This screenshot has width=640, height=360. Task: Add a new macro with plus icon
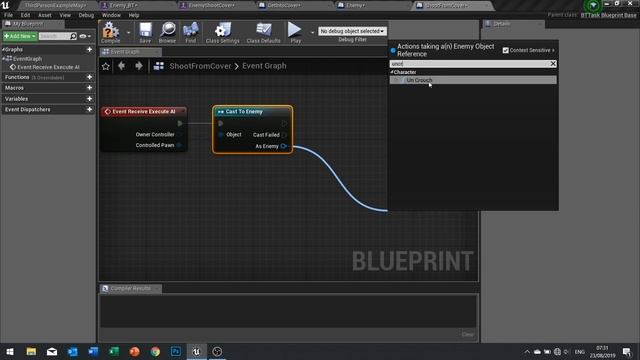(89, 88)
